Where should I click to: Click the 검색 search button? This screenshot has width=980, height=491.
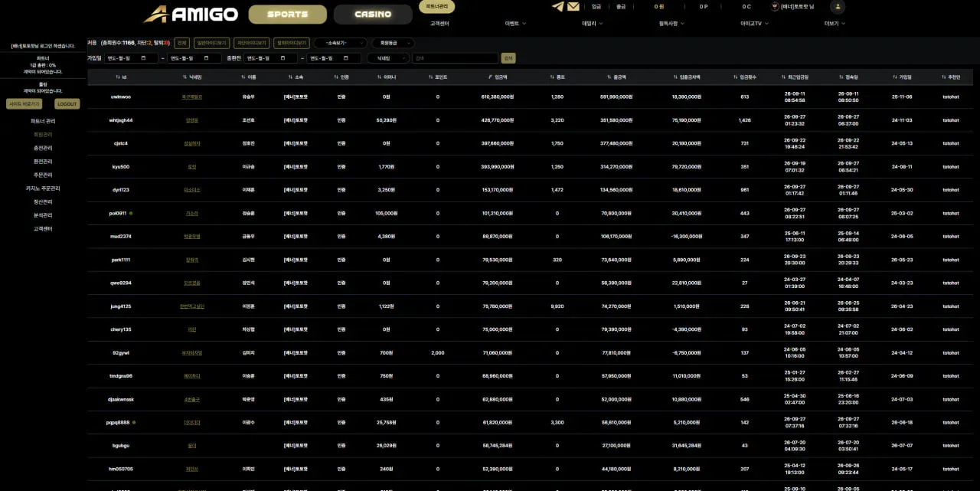click(x=508, y=58)
